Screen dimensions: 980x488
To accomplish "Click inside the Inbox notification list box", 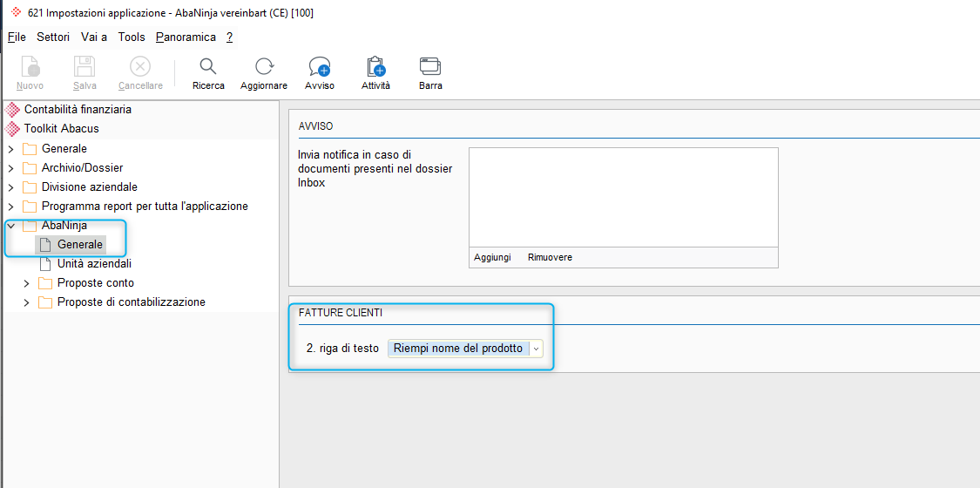I will click(623, 197).
